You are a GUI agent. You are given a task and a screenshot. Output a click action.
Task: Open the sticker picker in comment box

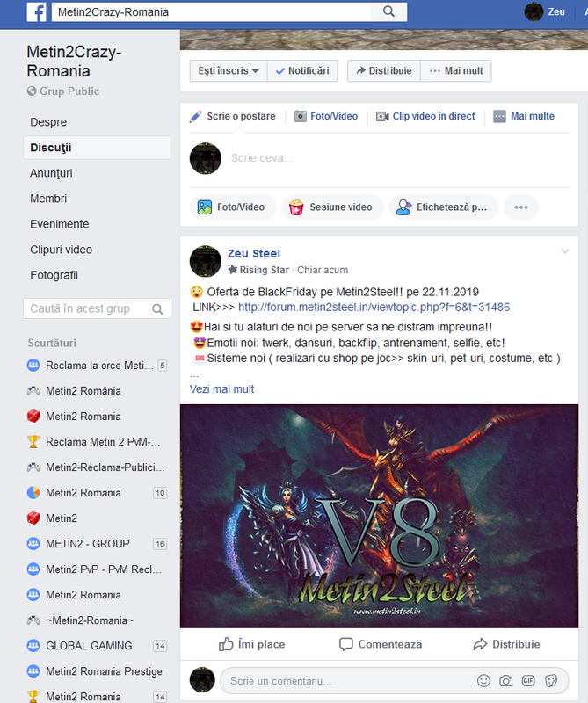[x=551, y=680]
